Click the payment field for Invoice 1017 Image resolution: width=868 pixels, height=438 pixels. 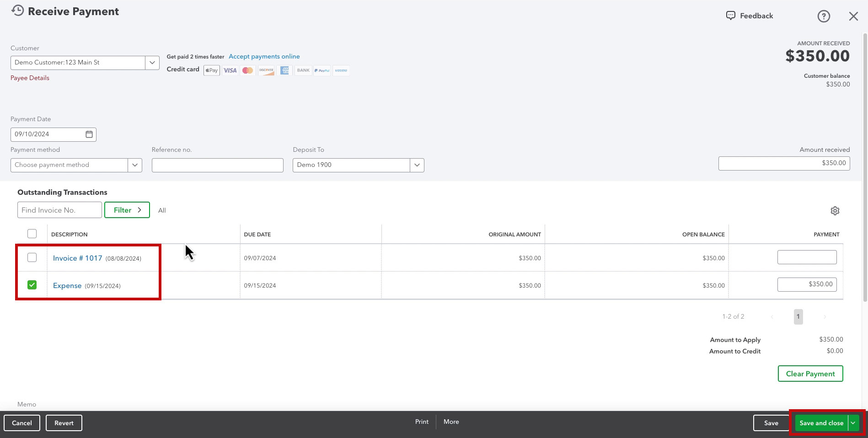(x=807, y=257)
